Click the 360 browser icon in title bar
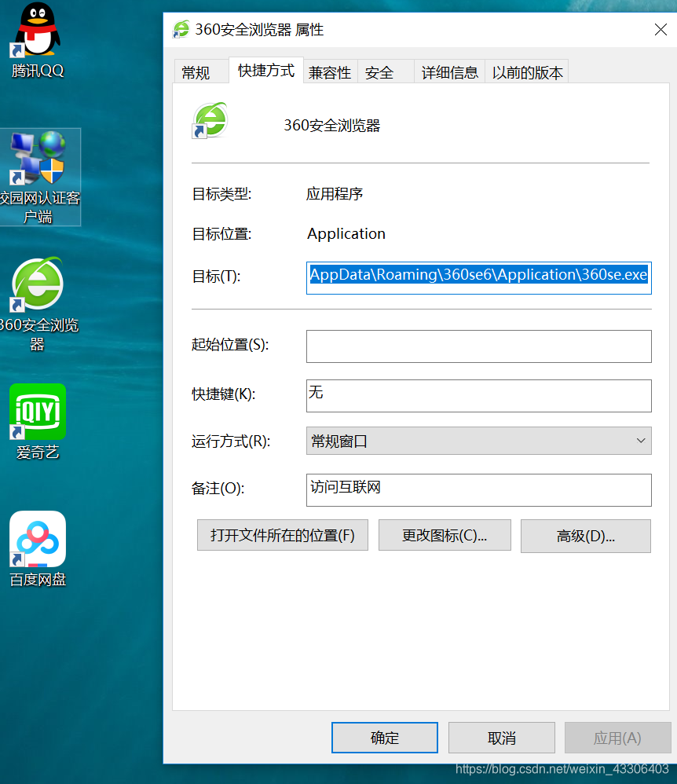This screenshot has width=677, height=784. (181, 30)
